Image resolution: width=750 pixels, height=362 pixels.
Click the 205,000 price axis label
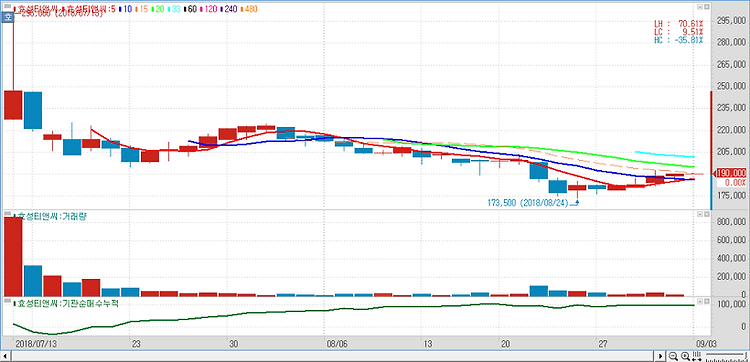click(x=731, y=152)
